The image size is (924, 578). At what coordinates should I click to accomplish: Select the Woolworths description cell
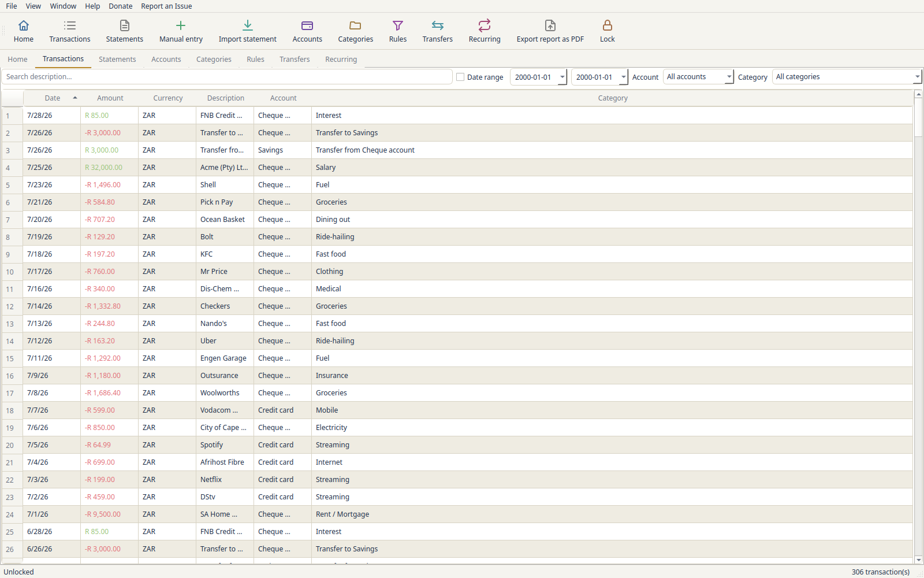pos(225,393)
